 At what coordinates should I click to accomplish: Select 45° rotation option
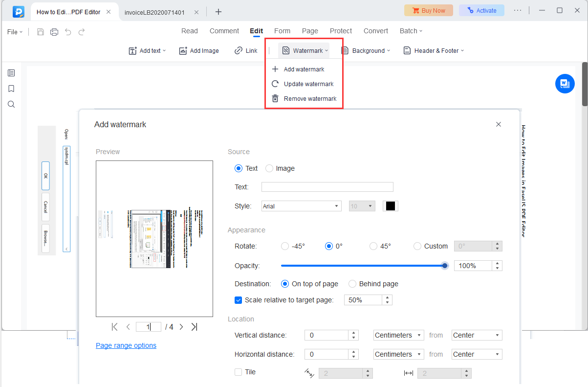(373, 246)
